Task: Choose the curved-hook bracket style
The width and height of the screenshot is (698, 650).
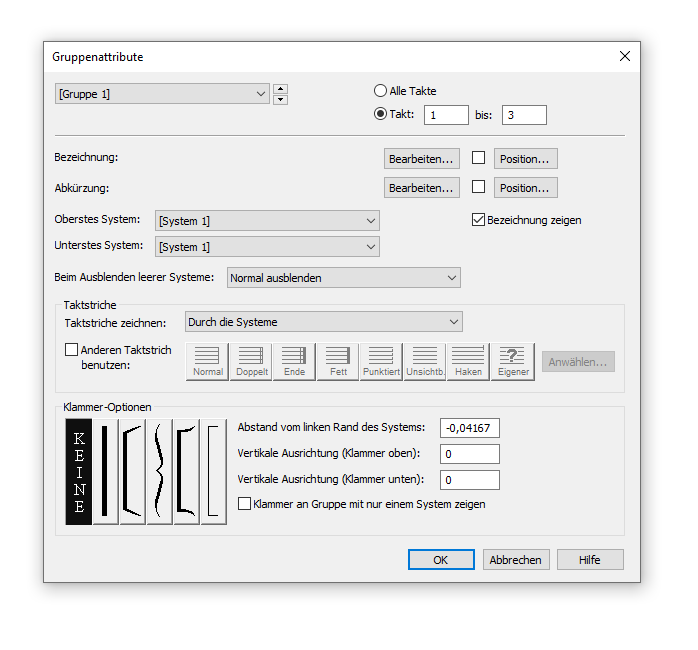Action: click(187, 472)
